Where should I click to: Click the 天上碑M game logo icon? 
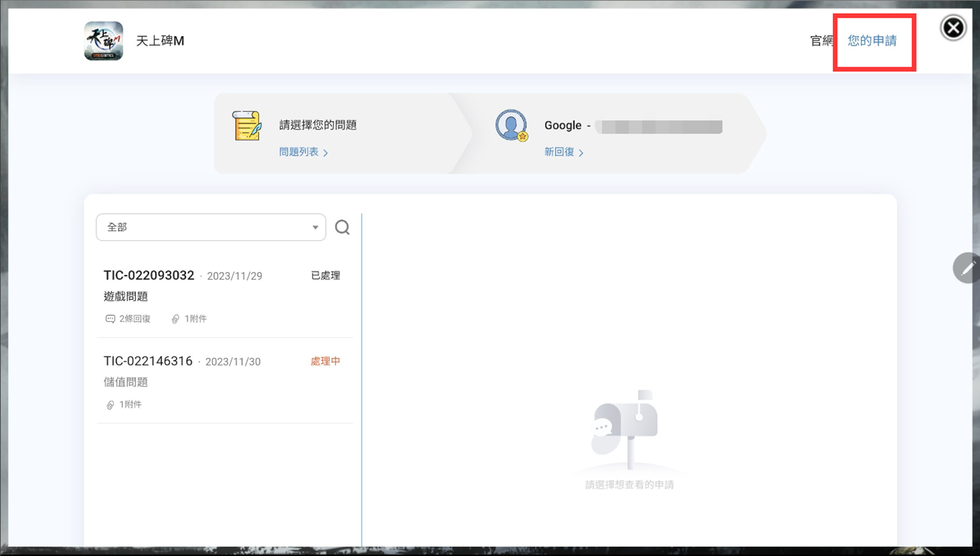pyautogui.click(x=103, y=41)
